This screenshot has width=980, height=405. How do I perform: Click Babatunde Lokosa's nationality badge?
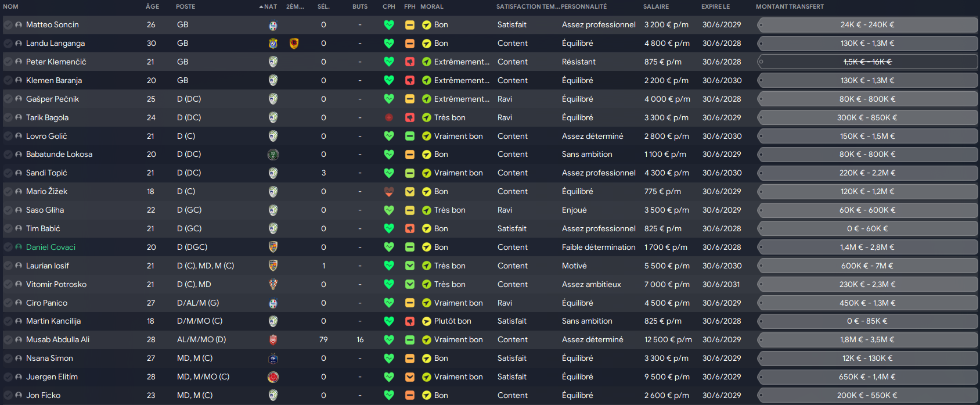tap(273, 155)
